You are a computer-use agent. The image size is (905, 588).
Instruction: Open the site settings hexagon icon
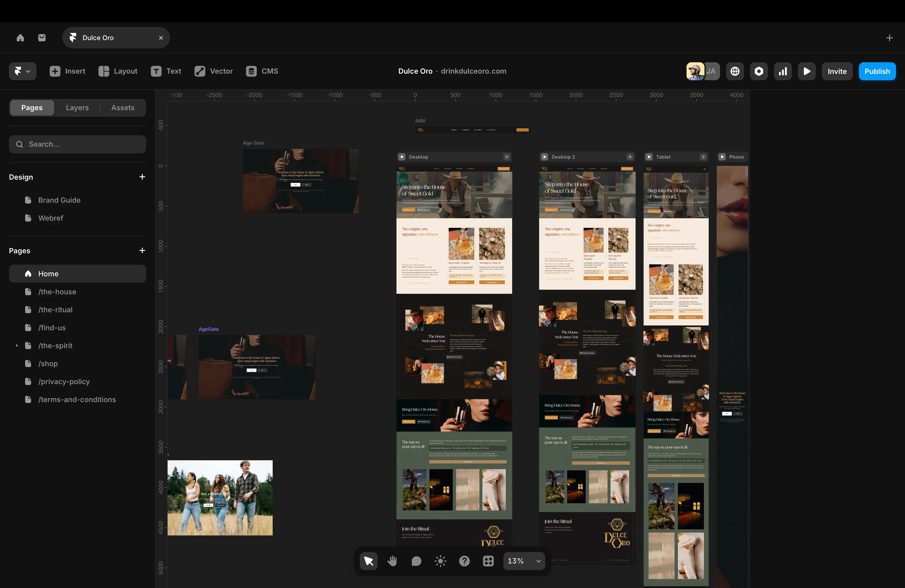pos(759,72)
